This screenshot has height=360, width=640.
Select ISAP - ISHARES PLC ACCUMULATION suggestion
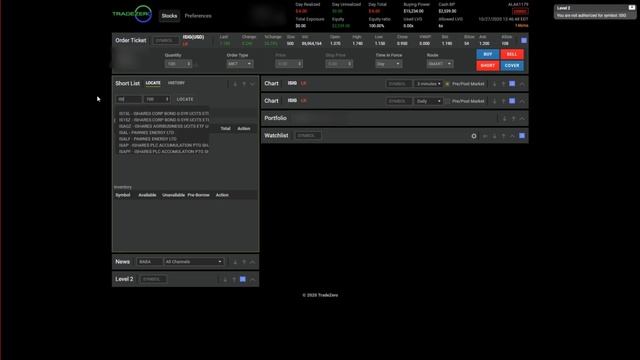[x=164, y=145]
